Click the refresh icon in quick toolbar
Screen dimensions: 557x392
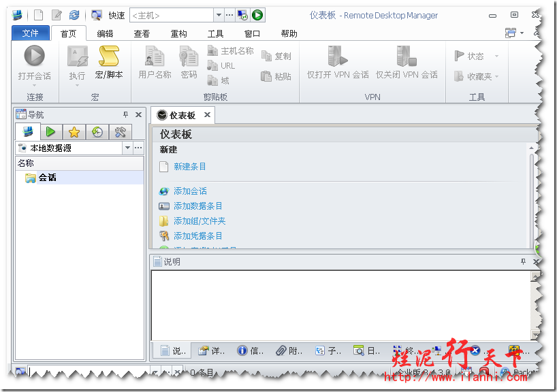tap(74, 15)
